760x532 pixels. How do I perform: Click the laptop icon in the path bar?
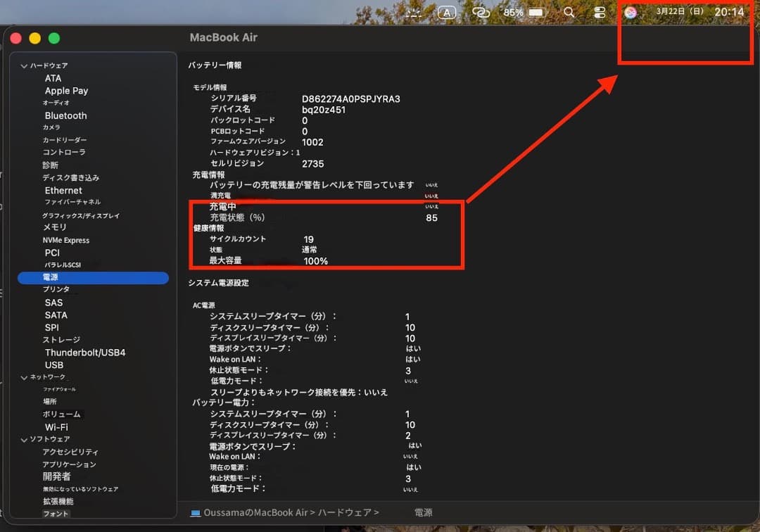[196, 513]
